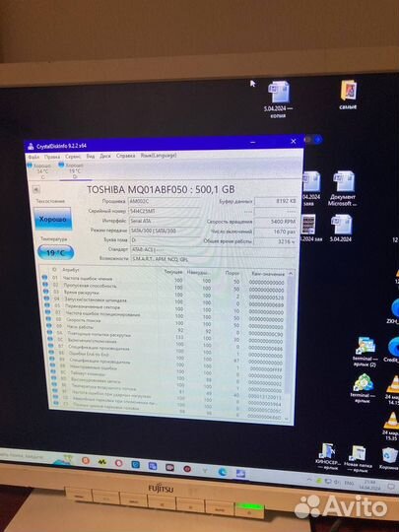Click the scroll up arrow of attribute list
Image resolution: width=399 pixels, height=532 pixels.
tap(291, 274)
